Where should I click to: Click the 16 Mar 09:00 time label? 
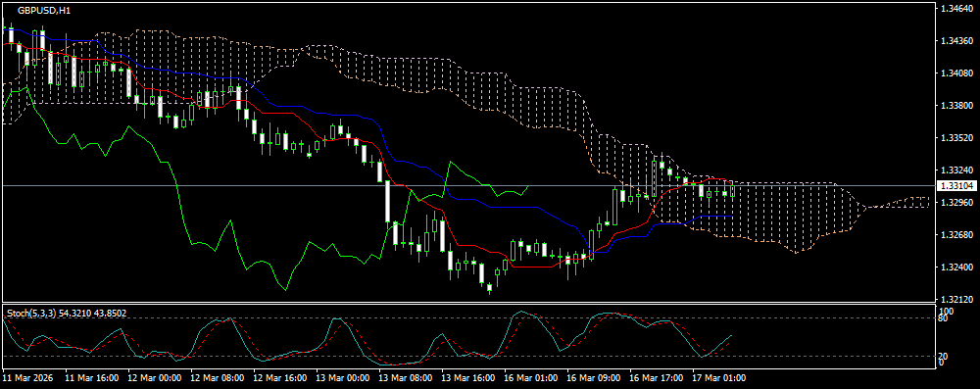[593, 378]
